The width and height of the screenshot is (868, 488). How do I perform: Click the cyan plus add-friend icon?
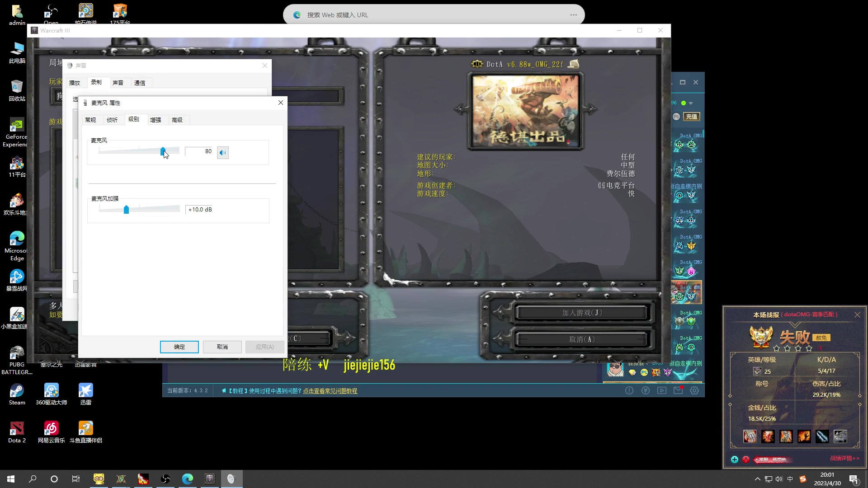(x=735, y=460)
